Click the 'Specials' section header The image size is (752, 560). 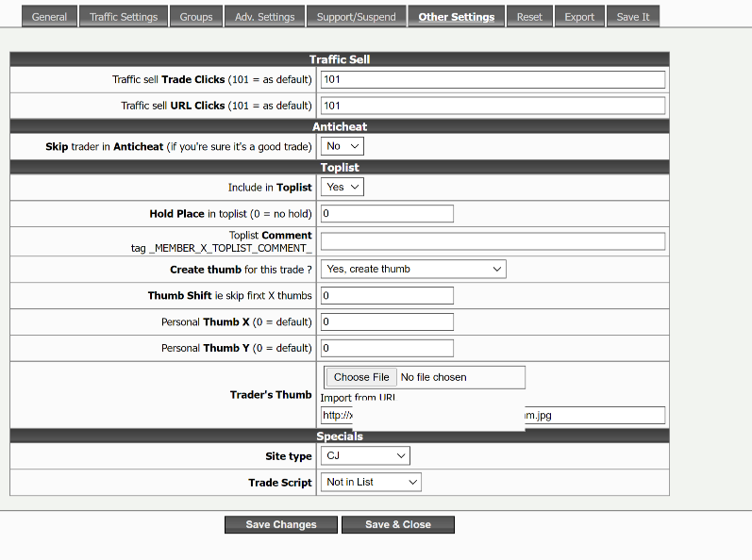tap(340, 436)
